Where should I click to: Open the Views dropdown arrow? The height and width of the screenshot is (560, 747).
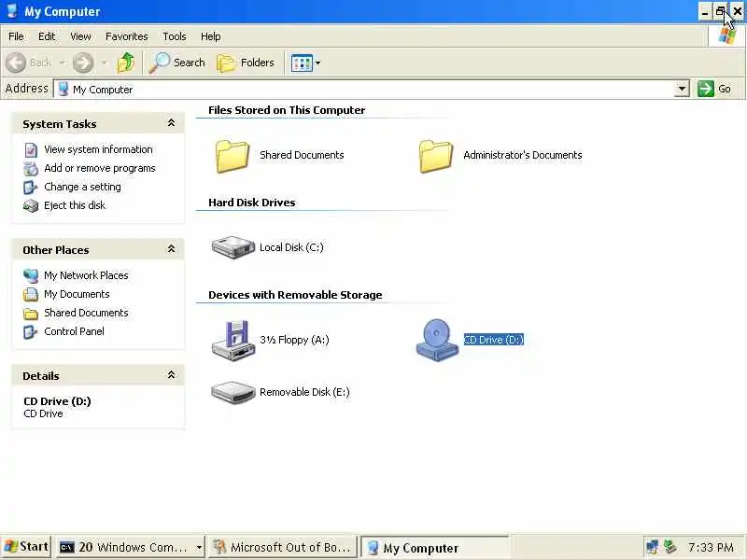pyautogui.click(x=317, y=63)
